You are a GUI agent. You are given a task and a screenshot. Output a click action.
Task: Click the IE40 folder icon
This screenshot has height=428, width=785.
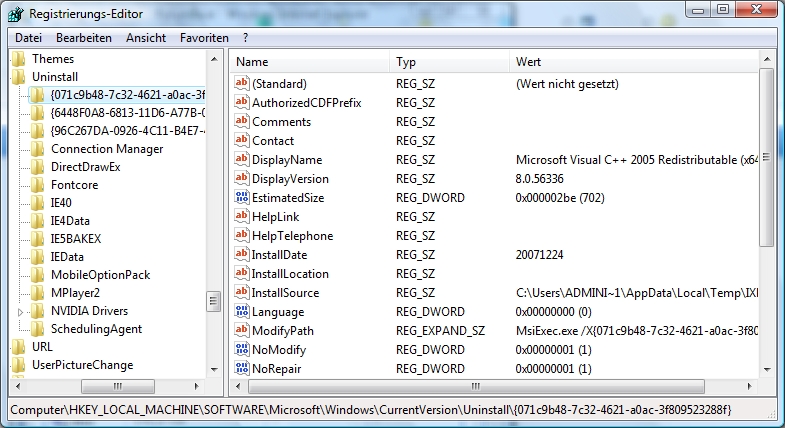tap(38, 203)
